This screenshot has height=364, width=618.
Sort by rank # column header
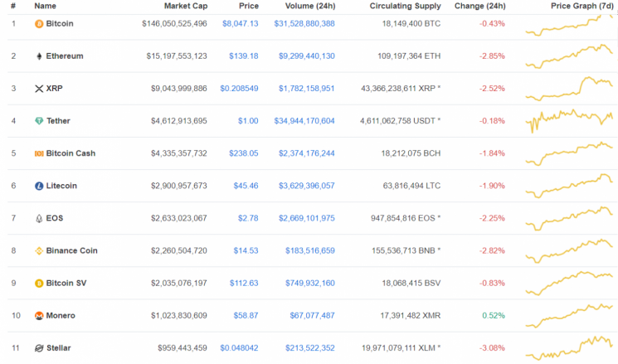[13, 6]
